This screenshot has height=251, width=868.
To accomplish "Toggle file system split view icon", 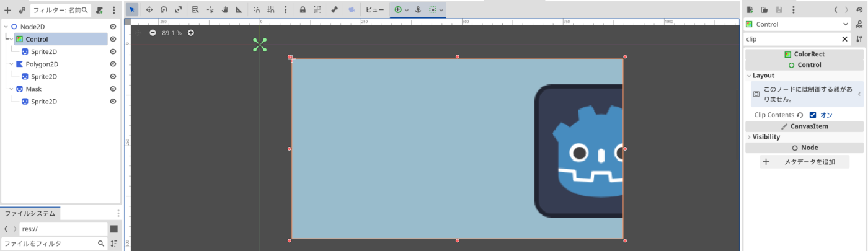I will pos(114,229).
